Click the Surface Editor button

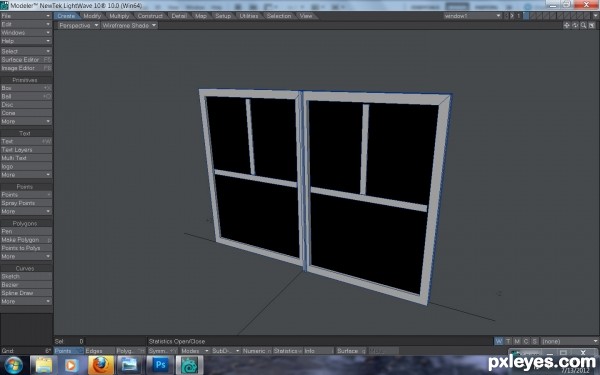pos(26,60)
